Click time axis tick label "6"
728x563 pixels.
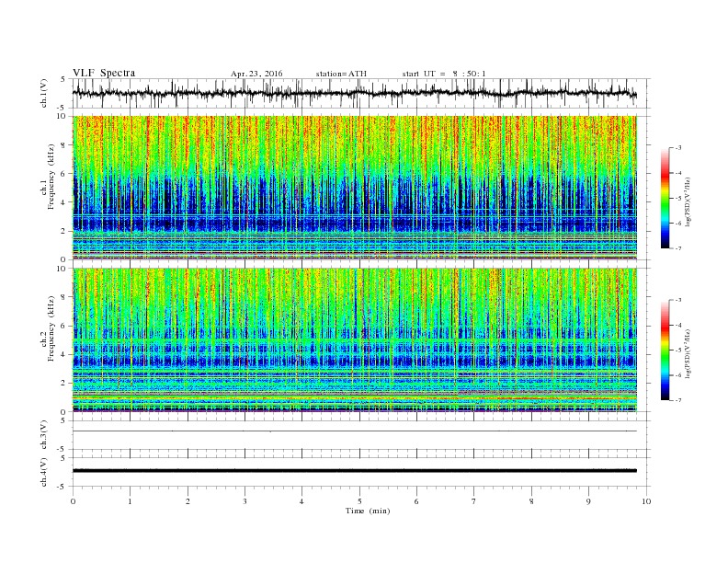416,501
